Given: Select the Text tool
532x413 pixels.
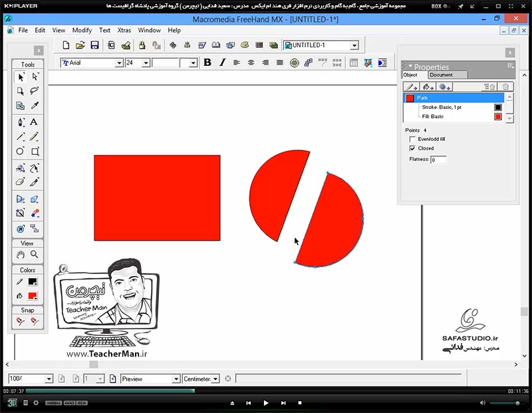Looking at the screenshot, I should [34, 122].
